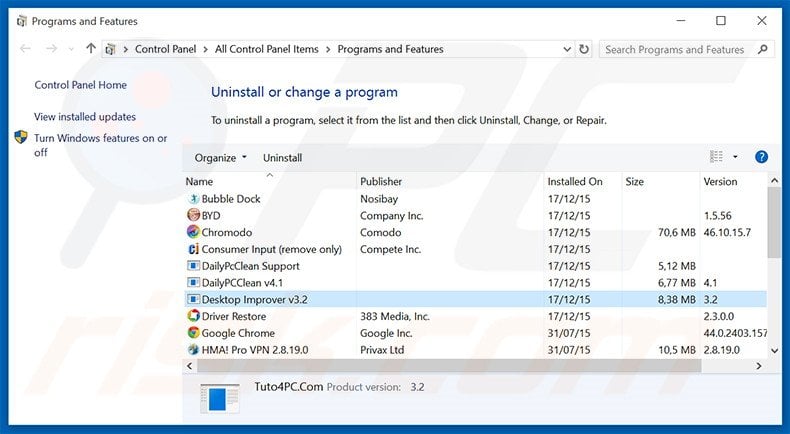This screenshot has height=434, width=790.
Task: Click Programs and Features breadcrumb
Action: 390,49
